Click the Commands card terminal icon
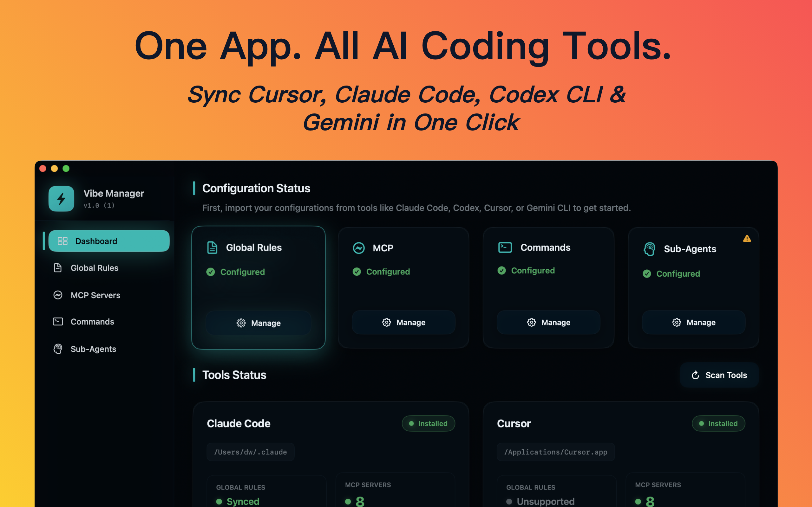The width and height of the screenshot is (812, 507). coord(505,247)
